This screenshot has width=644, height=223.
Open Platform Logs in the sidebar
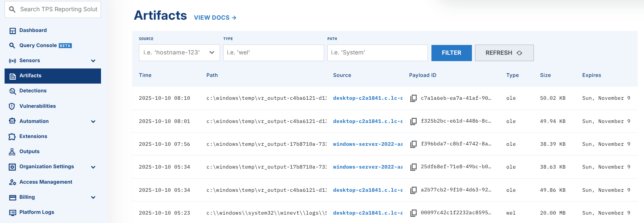click(x=37, y=212)
